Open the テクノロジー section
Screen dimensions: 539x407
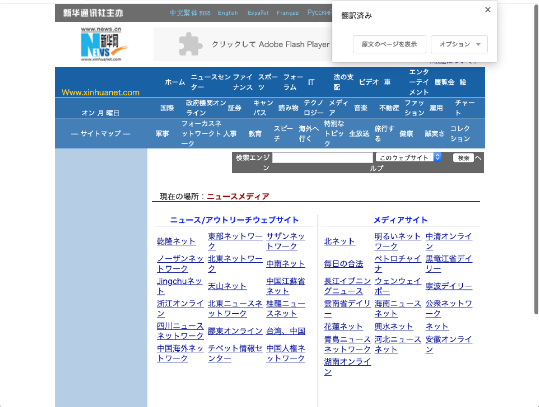pyautogui.click(x=314, y=108)
